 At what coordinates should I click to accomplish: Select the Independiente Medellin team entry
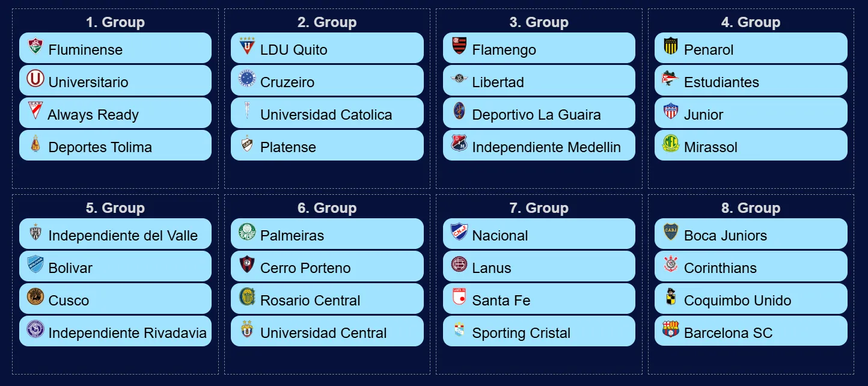[546, 147]
